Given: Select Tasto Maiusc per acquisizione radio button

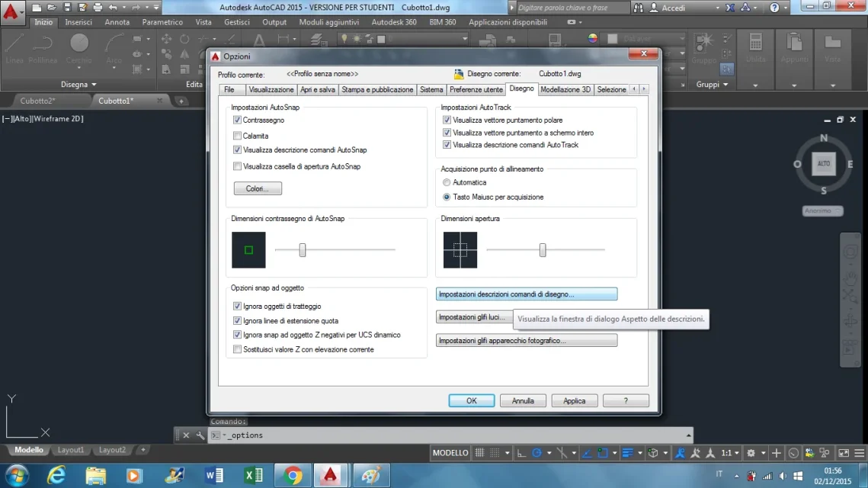Looking at the screenshot, I should 447,197.
